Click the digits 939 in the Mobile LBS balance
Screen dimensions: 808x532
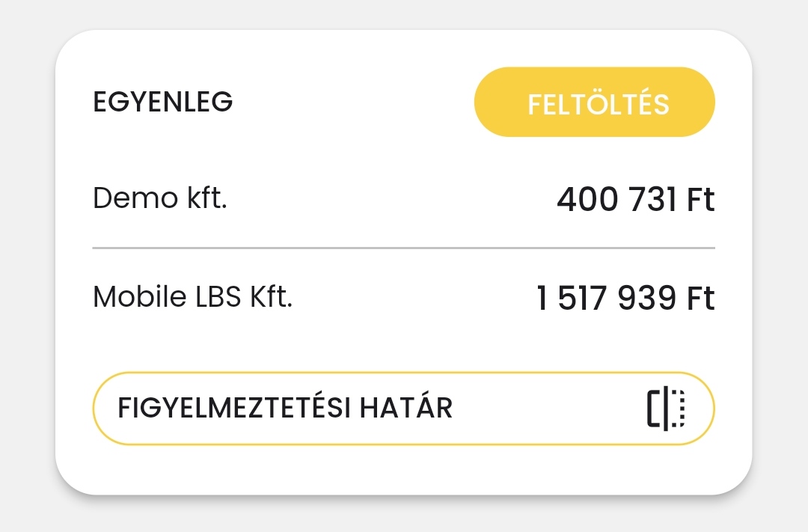648,299
